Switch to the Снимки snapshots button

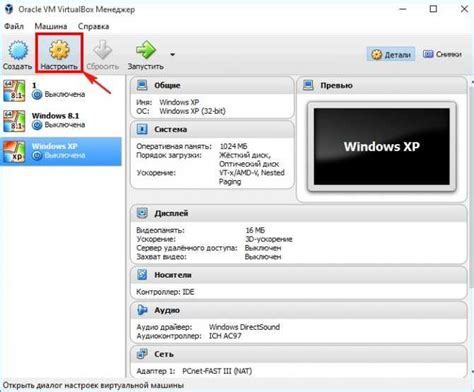442,54
